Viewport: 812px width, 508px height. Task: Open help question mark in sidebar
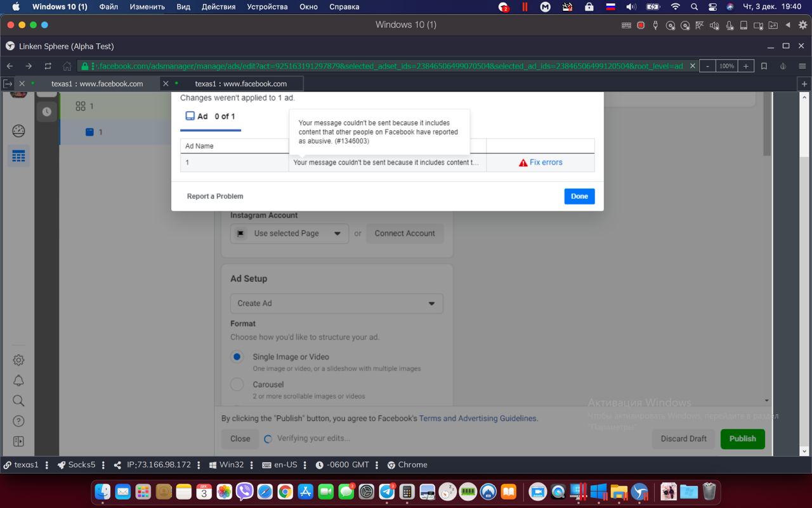tap(18, 421)
